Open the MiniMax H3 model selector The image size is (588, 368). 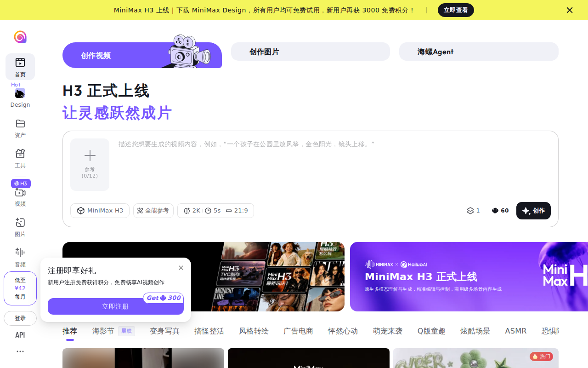pyautogui.click(x=100, y=211)
